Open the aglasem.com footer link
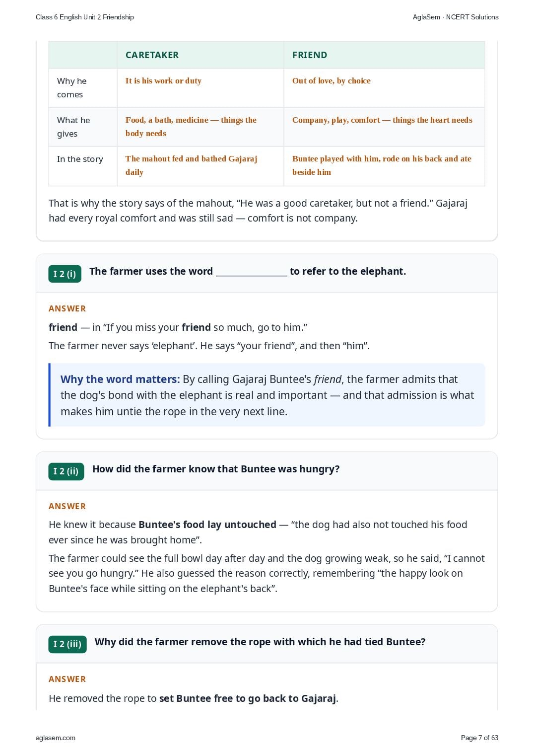The height and width of the screenshot is (756, 534). 56,738
